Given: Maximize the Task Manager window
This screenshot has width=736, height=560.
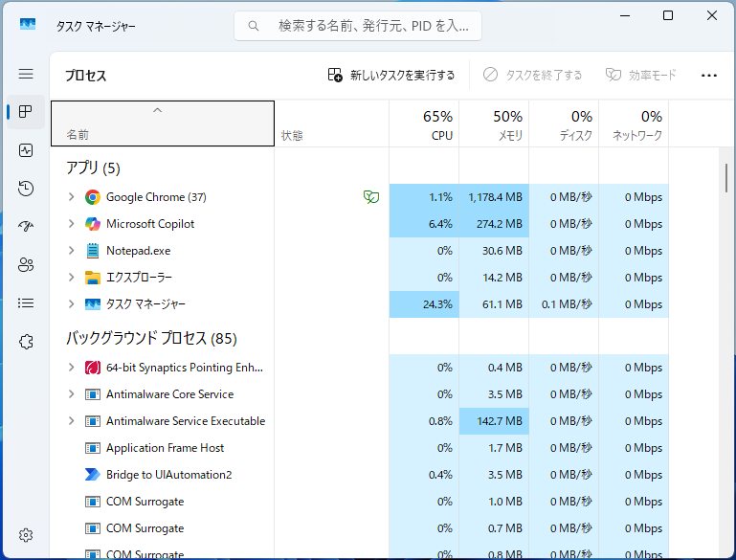Looking at the screenshot, I should [x=668, y=15].
